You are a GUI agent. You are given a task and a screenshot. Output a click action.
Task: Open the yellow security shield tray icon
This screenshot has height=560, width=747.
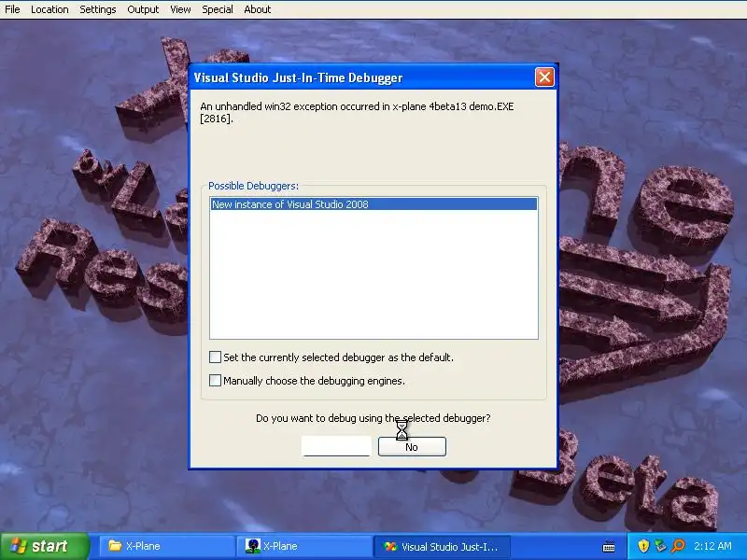643,546
